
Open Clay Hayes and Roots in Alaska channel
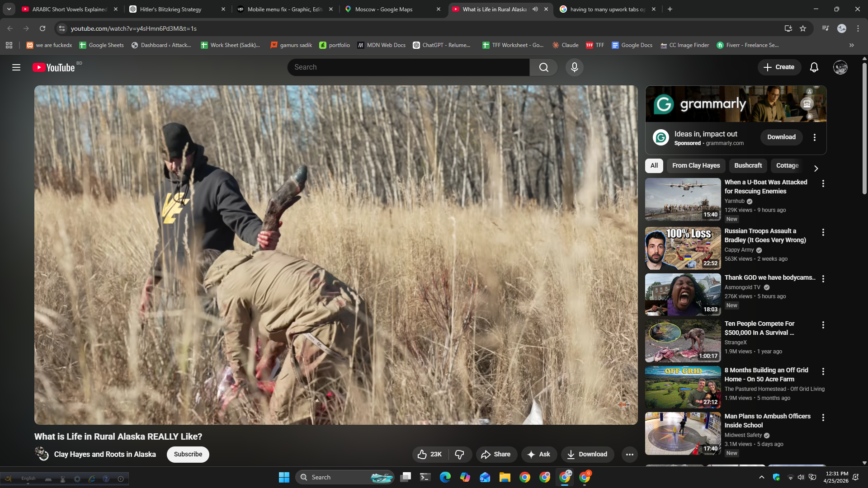coord(105,454)
